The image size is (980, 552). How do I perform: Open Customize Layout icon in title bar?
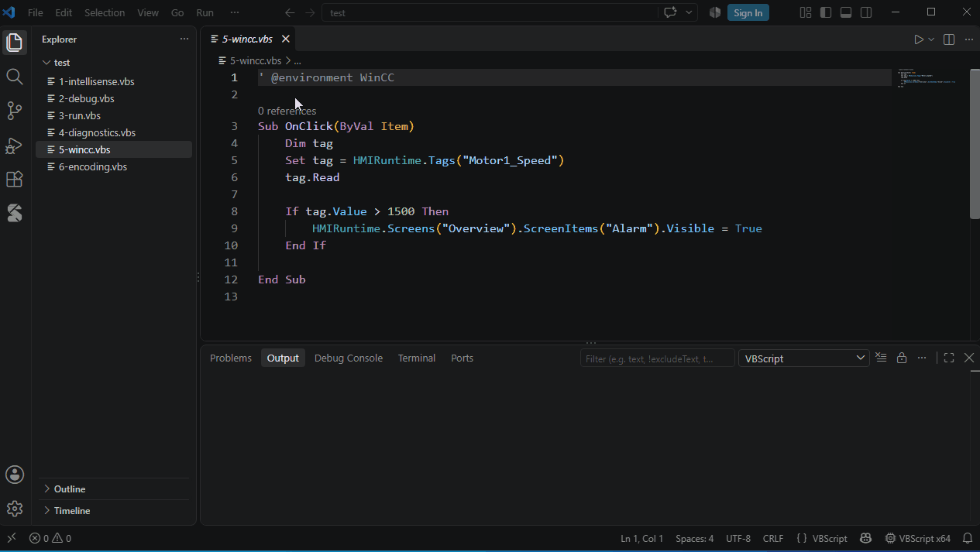click(x=806, y=12)
